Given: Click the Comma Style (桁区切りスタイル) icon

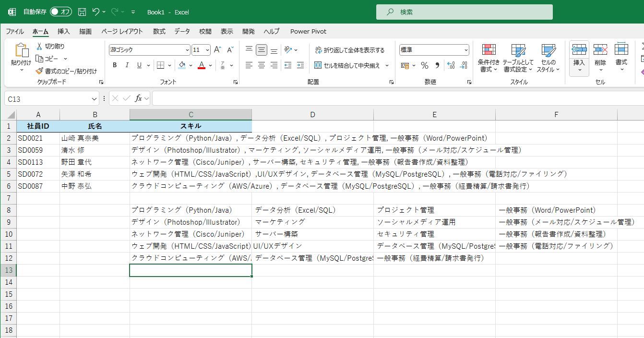Looking at the screenshot, I should click(x=437, y=65).
